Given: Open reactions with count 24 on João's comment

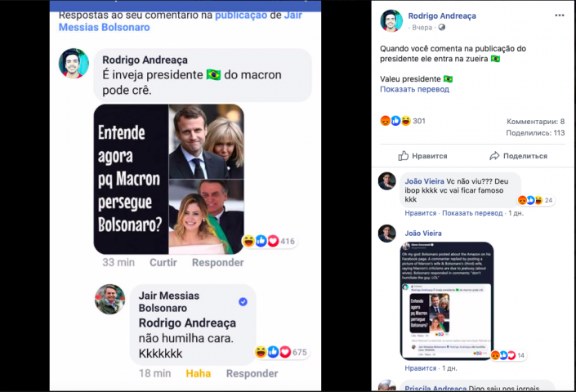Looking at the screenshot, I should 531,200.
